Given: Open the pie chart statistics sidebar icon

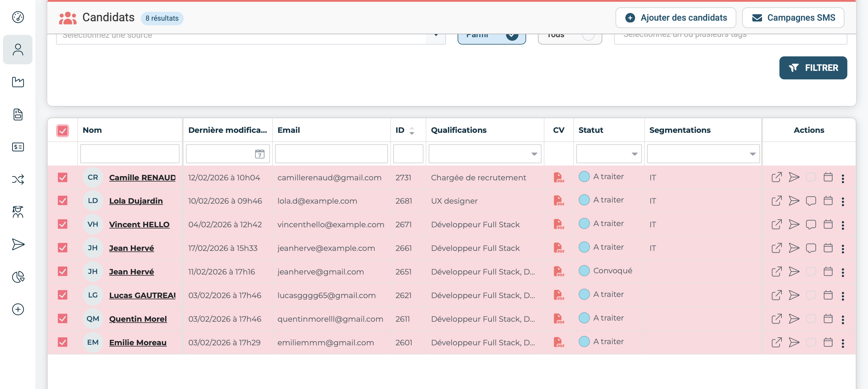Looking at the screenshot, I should [x=18, y=277].
